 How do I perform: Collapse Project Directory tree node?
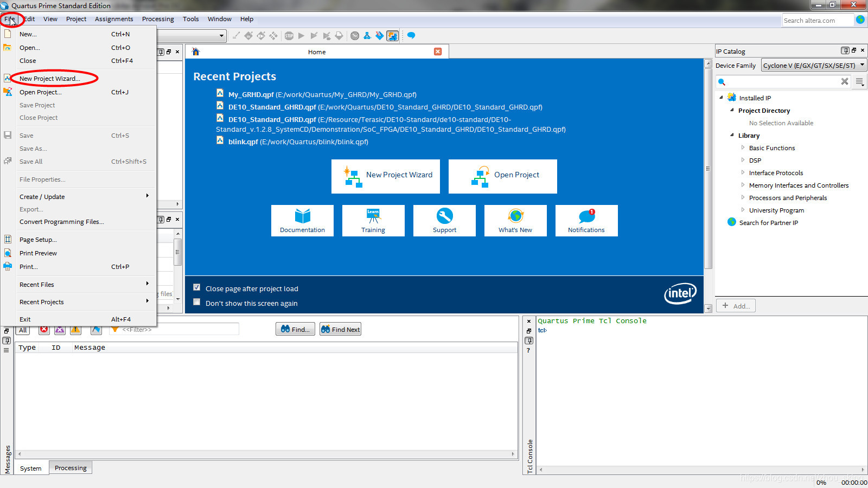732,110
